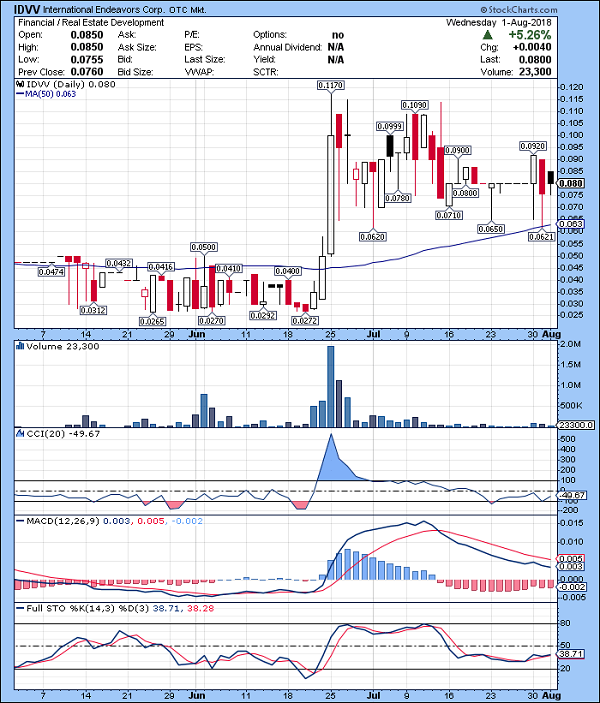Click the volume bars icon beside Volume label
This screenshot has width=600, height=703.
click(x=20, y=346)
